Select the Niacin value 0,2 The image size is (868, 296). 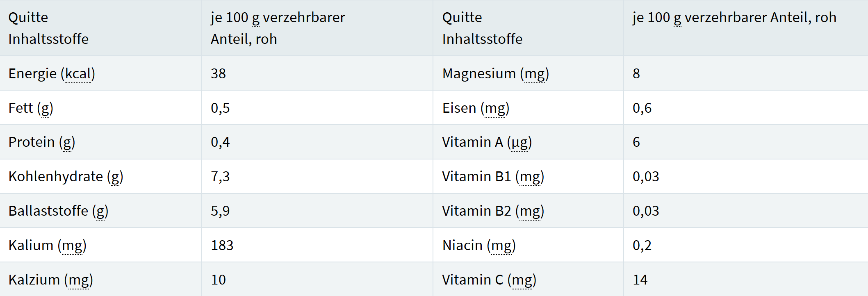click(x=642, y=246)
